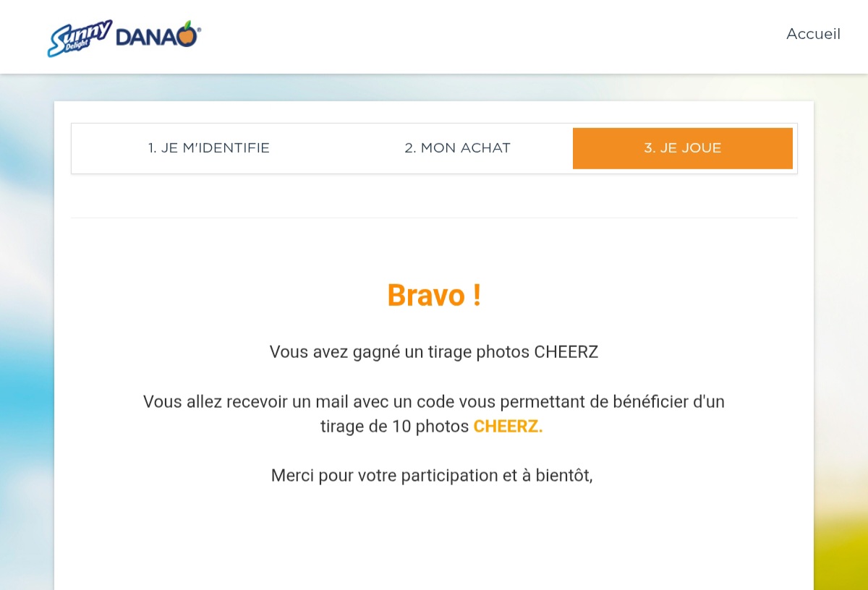Click the Sunny Delight logo
This screenshot has height=590, width=868.
(79, 38)
